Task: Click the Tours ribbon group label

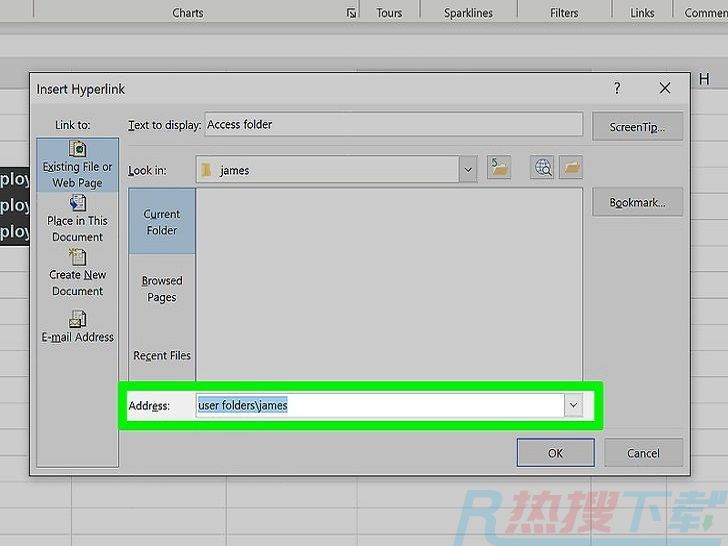Action: click(x=389, y=13)
